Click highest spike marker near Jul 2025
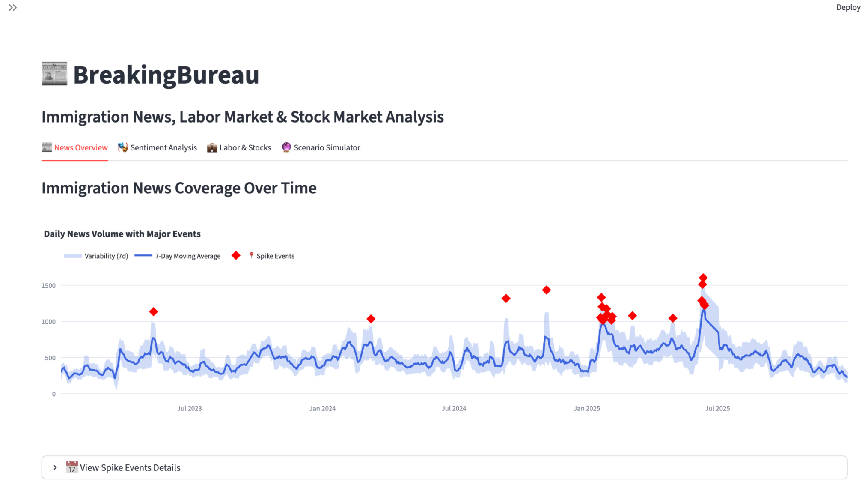868x488 pixels. [x=703, y=278]
